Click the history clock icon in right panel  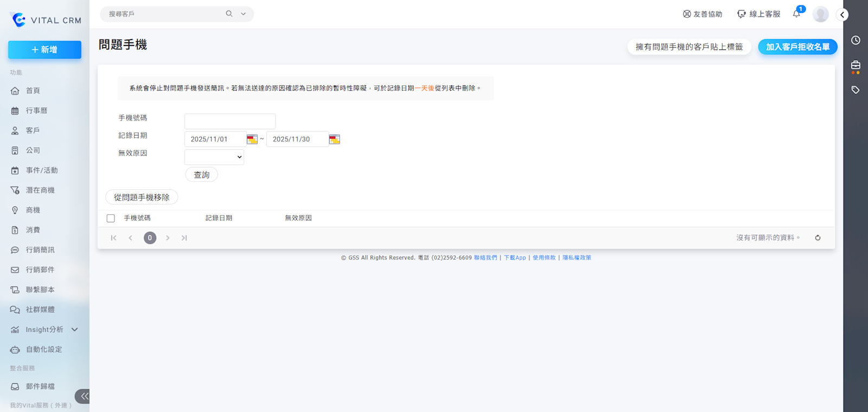click(x=856, y=40)
